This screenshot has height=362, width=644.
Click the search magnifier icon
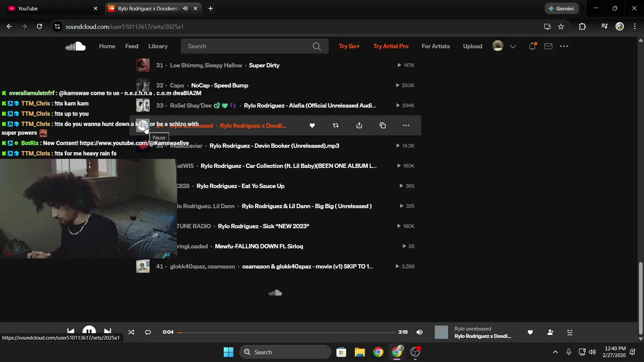click(x=316, y=46)
